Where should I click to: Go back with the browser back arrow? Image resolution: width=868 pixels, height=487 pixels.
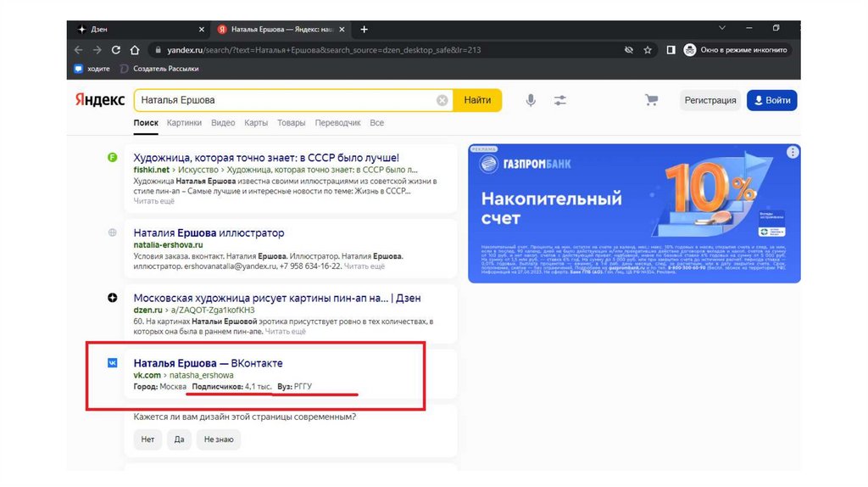(79, 50)
